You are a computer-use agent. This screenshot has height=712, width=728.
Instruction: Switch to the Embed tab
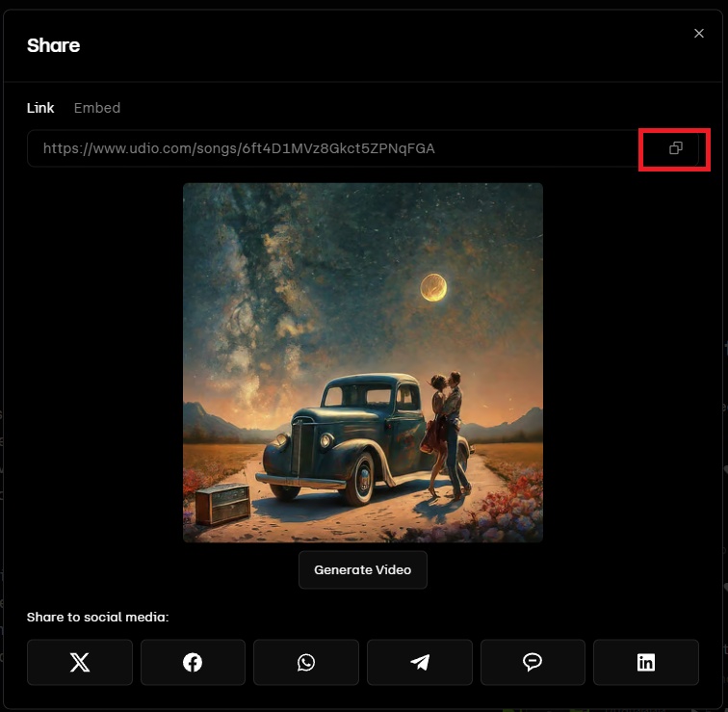point(97,108)
